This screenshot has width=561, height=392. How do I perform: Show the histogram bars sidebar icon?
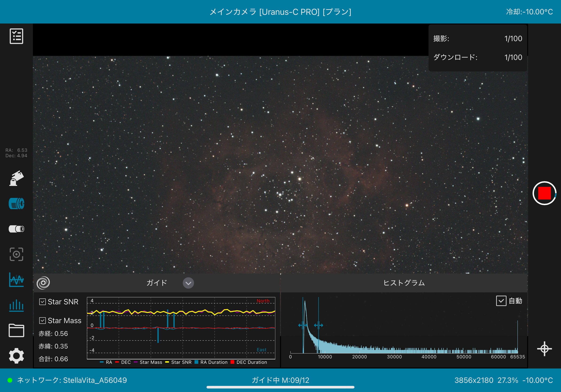coord(16,306)
